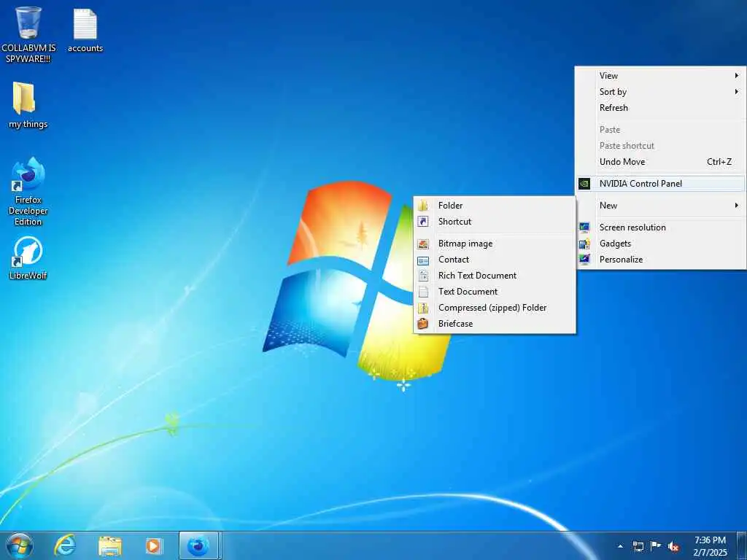Expand the View submenu
This screenshot has height=560, width=747.
point(661,76)
